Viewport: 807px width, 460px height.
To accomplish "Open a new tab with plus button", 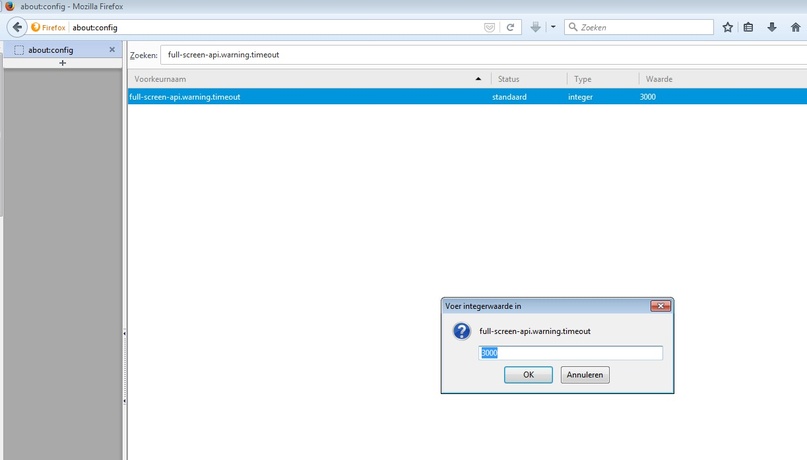I will (x=62, y=63).
